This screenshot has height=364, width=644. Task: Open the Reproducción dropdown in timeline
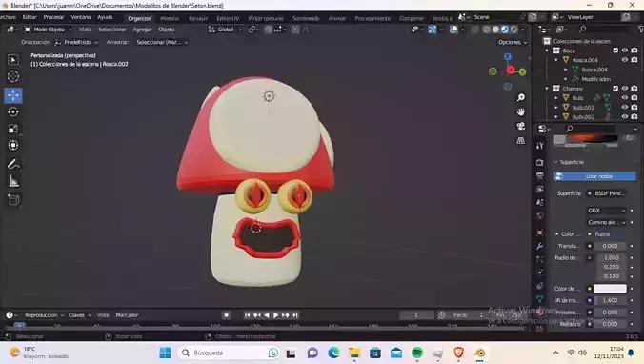tap(44, 315)
